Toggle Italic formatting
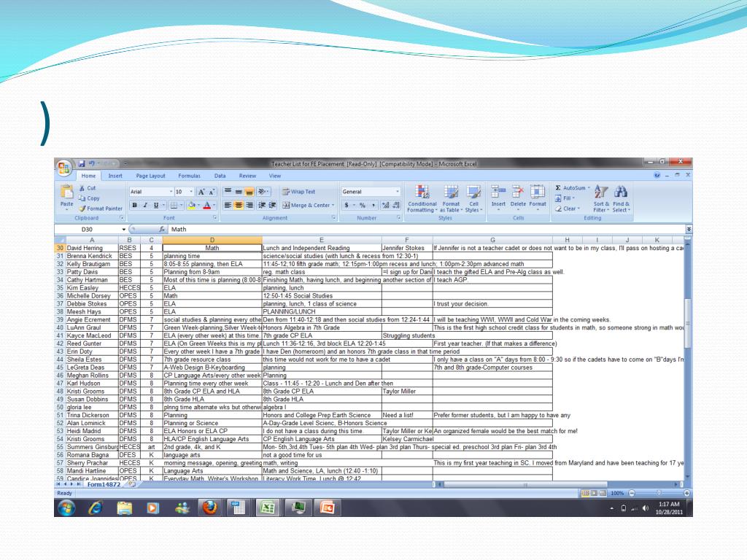 [145, 206]
